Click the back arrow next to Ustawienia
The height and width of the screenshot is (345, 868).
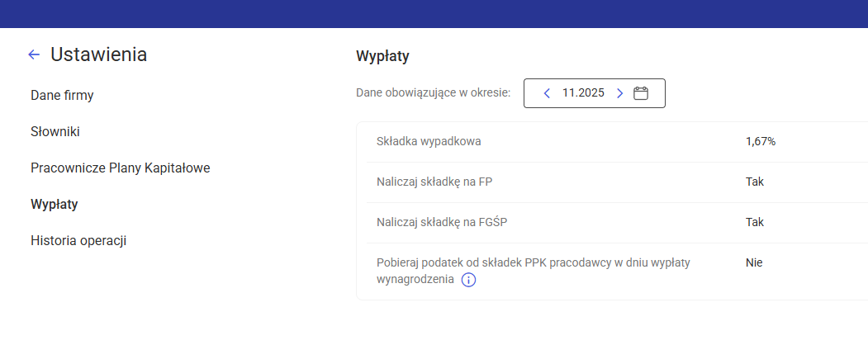tap(34, 54)
